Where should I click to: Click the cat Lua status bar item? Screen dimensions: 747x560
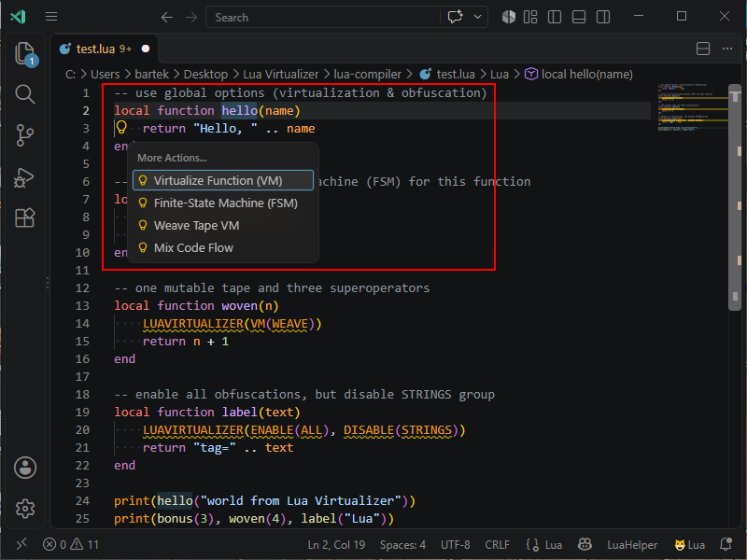[x=689, y=544]
